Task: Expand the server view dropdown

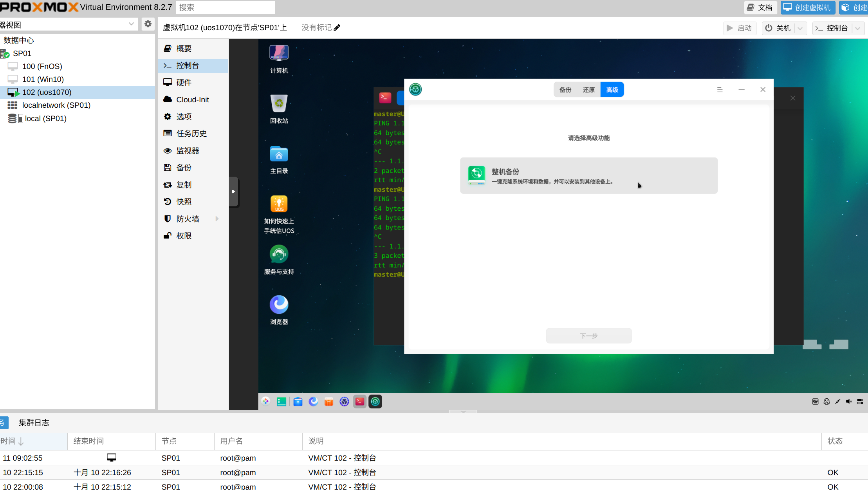Action: pyautogui.click(x=131, y=24)
